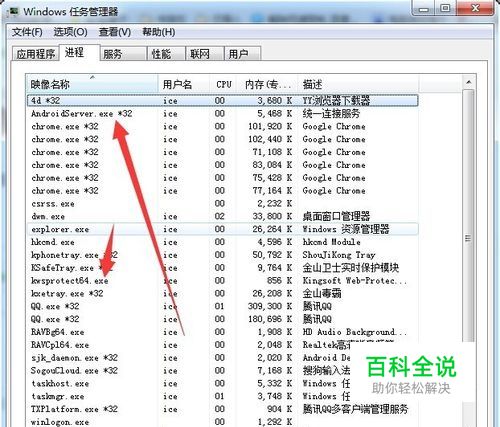This screenshot has height=427, width=500.
Task: Click the 金山毒霸 description cell
Action: pos(322,293)
